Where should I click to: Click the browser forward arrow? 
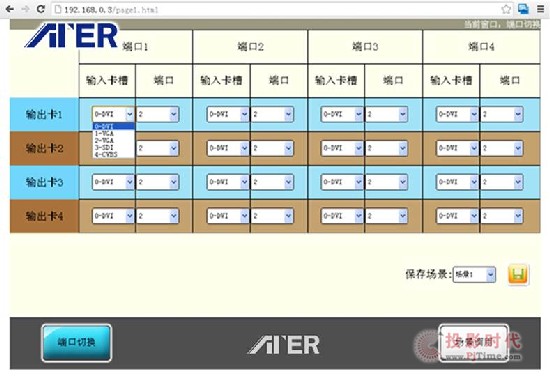[x=25, y=9]
